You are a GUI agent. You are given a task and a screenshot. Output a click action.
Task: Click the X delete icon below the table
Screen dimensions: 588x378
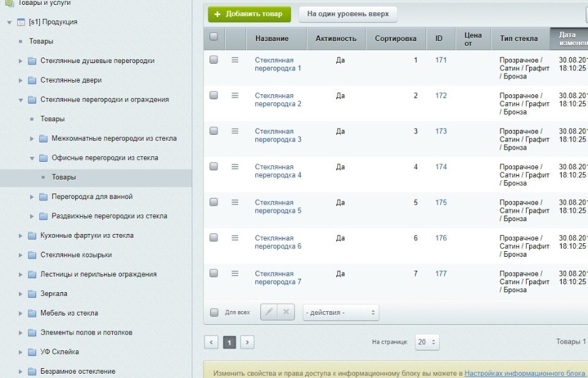286,312
